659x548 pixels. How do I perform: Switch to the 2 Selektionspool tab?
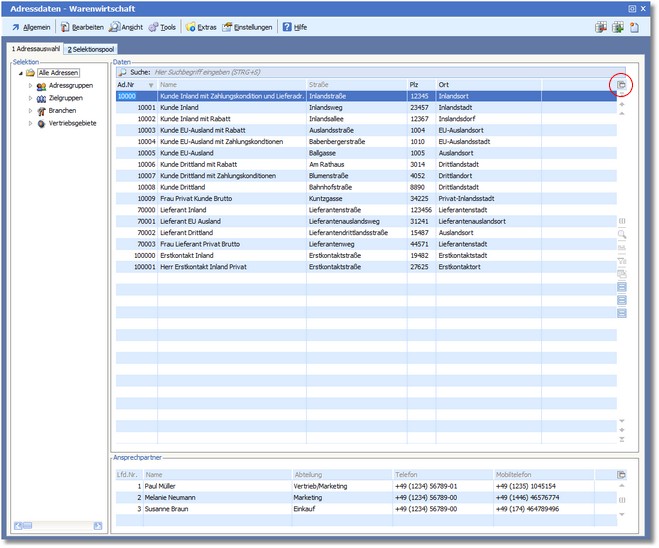92,49
